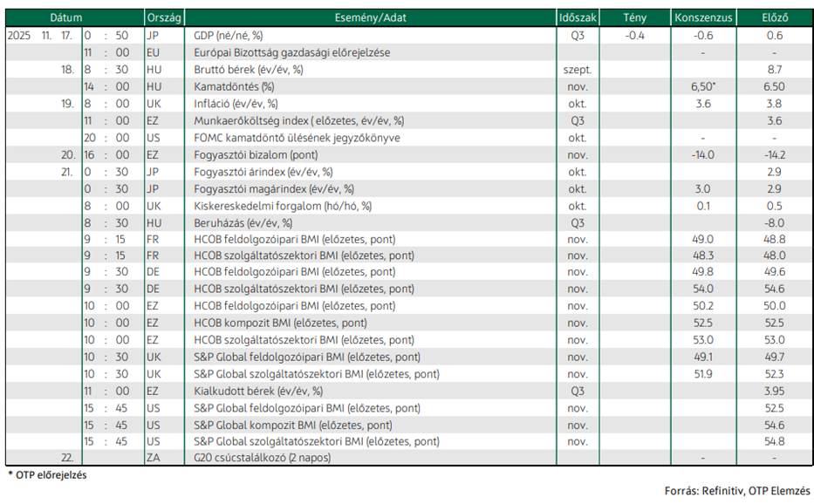The height and width of the screenshot is (504, 814).
Task: Select the 6,50* consensus value
Action: coord(703,86)
